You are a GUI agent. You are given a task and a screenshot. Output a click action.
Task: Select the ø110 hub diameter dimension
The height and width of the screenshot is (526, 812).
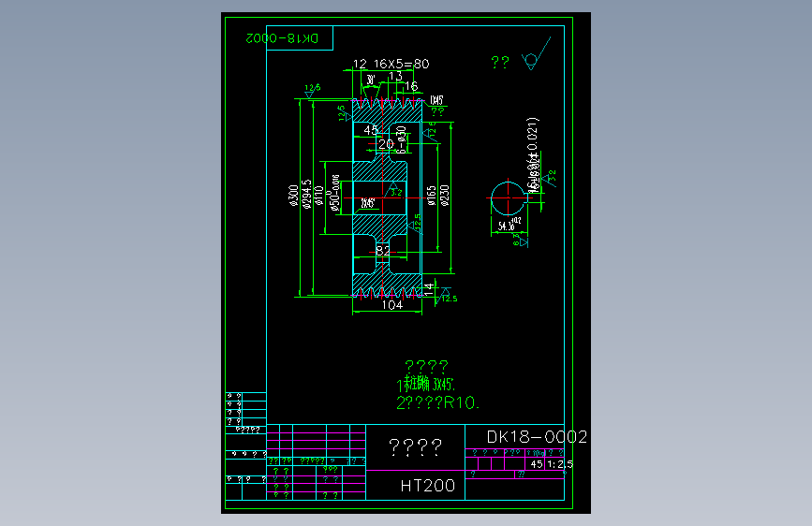click(319, 196)
